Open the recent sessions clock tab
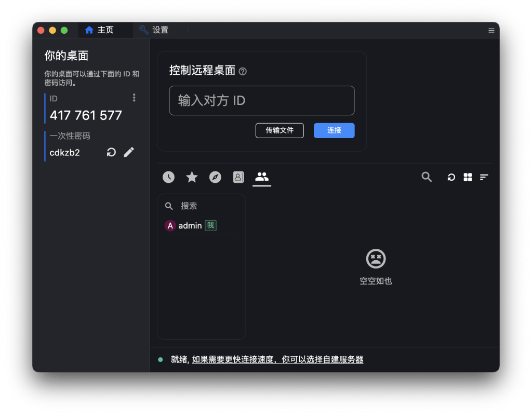The height and width of the screenshot is (415, 532). click(168, 177)
